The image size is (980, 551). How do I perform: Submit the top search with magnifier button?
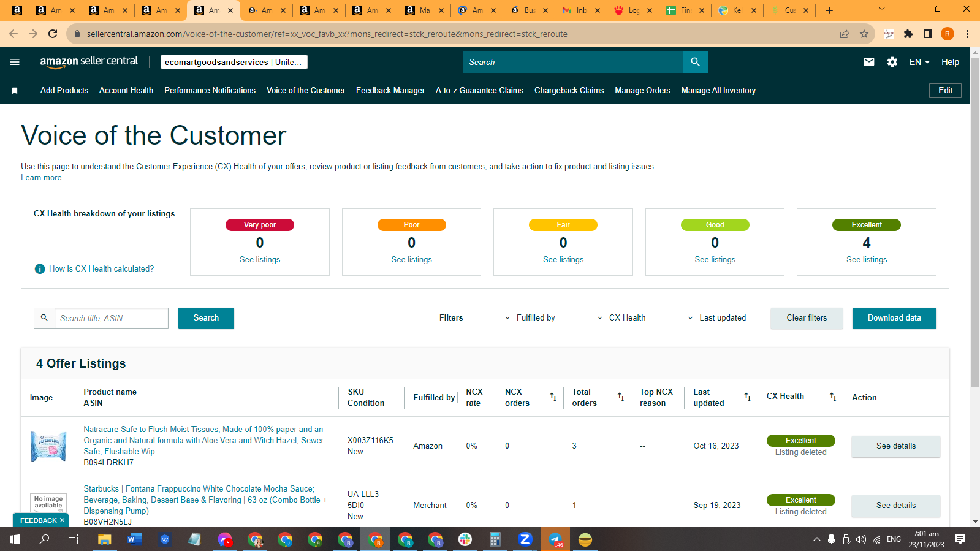tap(695, 62)
